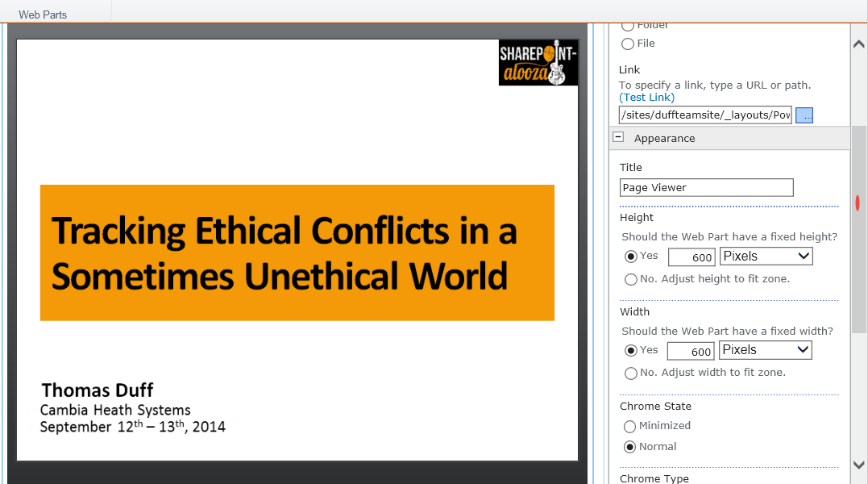The width and height of the screenshot is (868, 484).
Task: Click the Test Link hyperlink
Action: 647,98
